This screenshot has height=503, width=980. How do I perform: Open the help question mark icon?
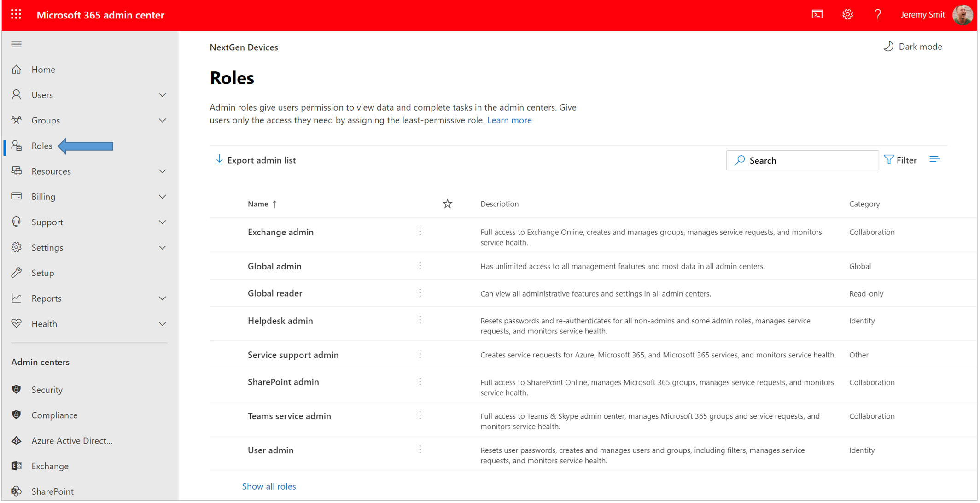pyautogui.click(x=878, y=15)
